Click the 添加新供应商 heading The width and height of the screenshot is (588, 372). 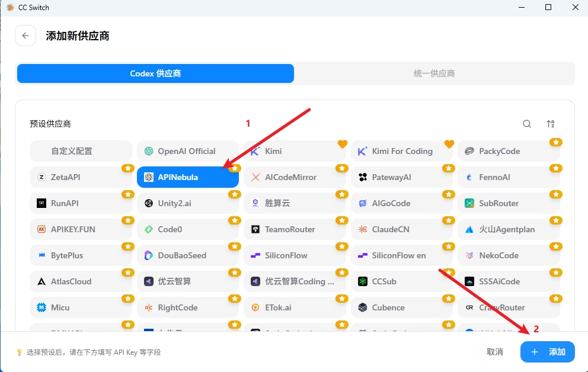point(78,36)
